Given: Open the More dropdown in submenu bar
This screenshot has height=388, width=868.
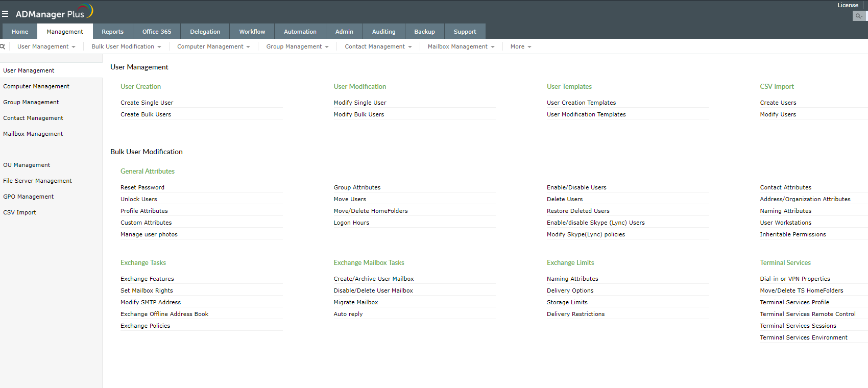Looking at the screenshot, I should [x=520, y=46].
